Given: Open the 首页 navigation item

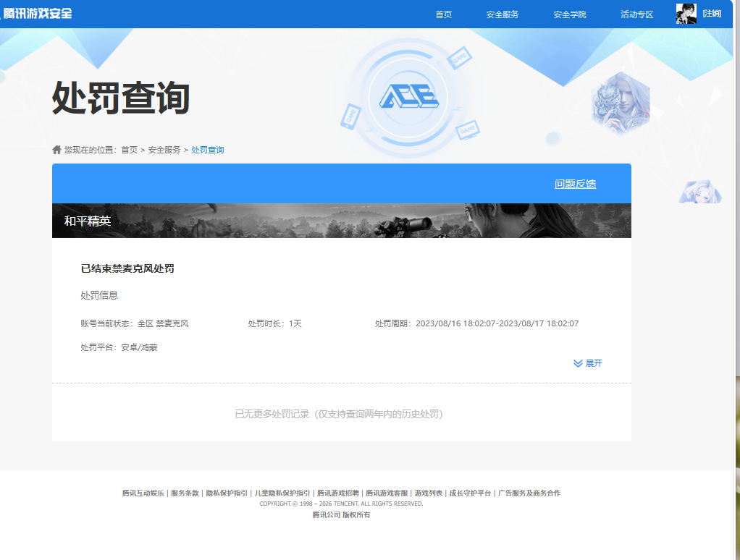Looking at the screenshot, I should (443, 14).
